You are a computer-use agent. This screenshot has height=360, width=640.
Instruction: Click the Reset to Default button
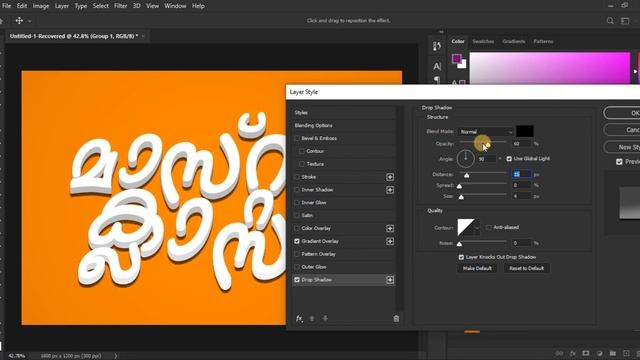[527, 268]
